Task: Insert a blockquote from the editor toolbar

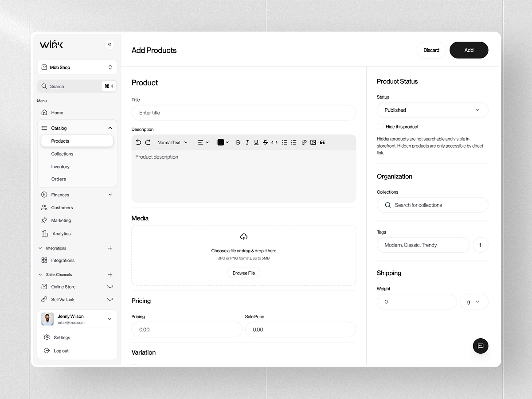Action: click(x=322, y=142)
